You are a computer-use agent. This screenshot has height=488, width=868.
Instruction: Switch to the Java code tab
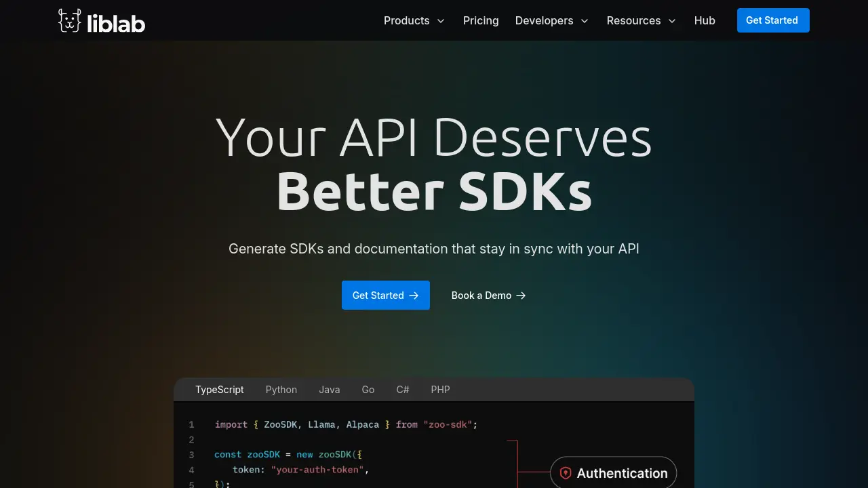coord(330,390)
